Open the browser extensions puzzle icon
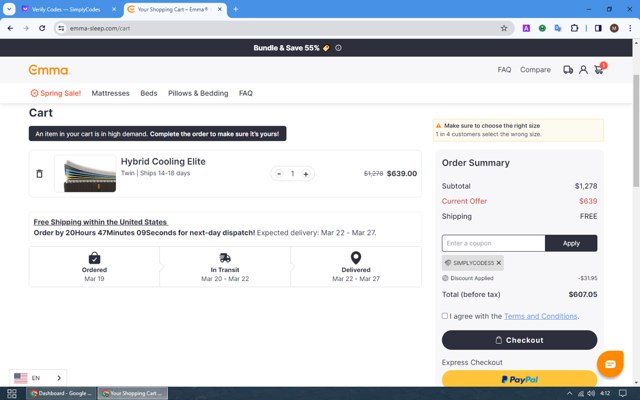Viewport: 640px width, 400px height. [x=574, y=28]
